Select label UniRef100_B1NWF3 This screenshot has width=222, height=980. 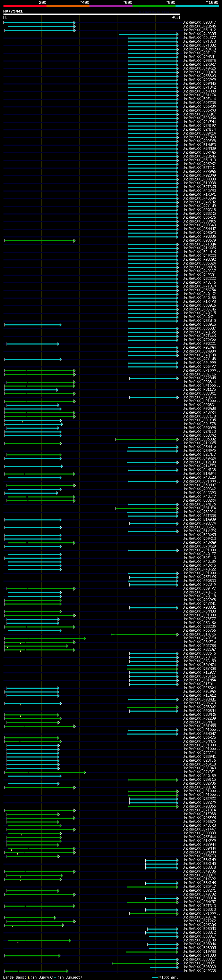199,145
